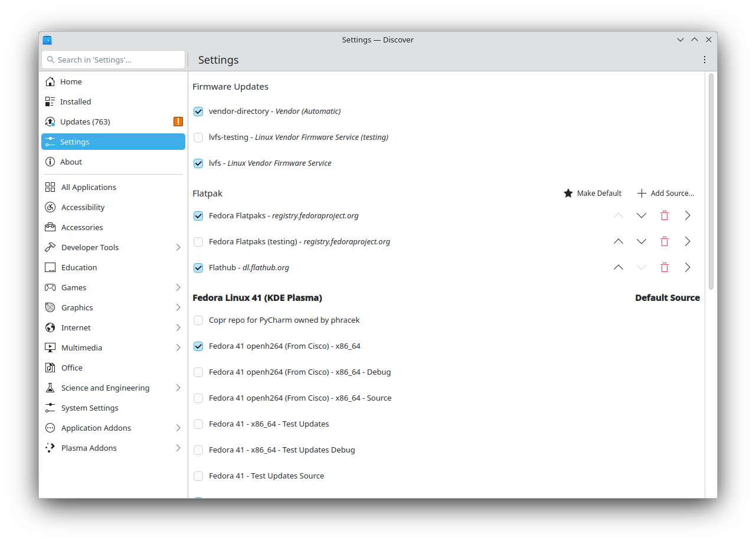The width and height of the screenshot is (756, 544).
Task: Click the Home house icon in sidebar
Action: pyautogui.click(x=50, y=81)
